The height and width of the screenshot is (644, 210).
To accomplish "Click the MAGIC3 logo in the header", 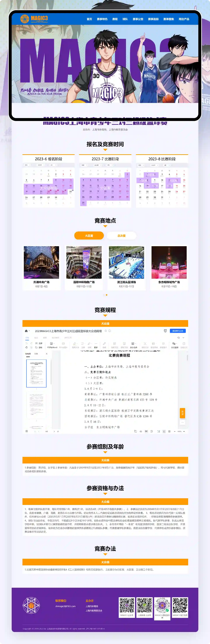I will (x=34, y=19).
